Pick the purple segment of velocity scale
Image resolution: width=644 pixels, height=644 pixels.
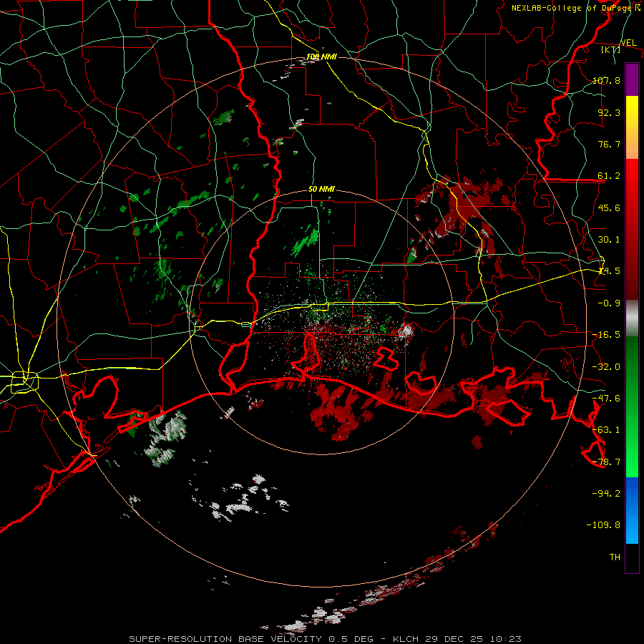point(632,79)
